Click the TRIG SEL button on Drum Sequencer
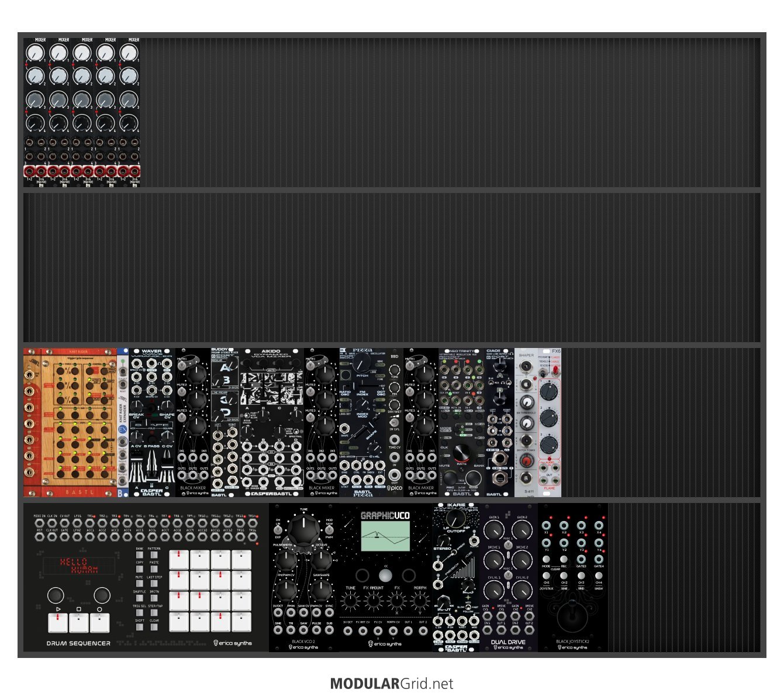Image resolution: width=784 pixels, height=696 pixels. click(140, 612)
